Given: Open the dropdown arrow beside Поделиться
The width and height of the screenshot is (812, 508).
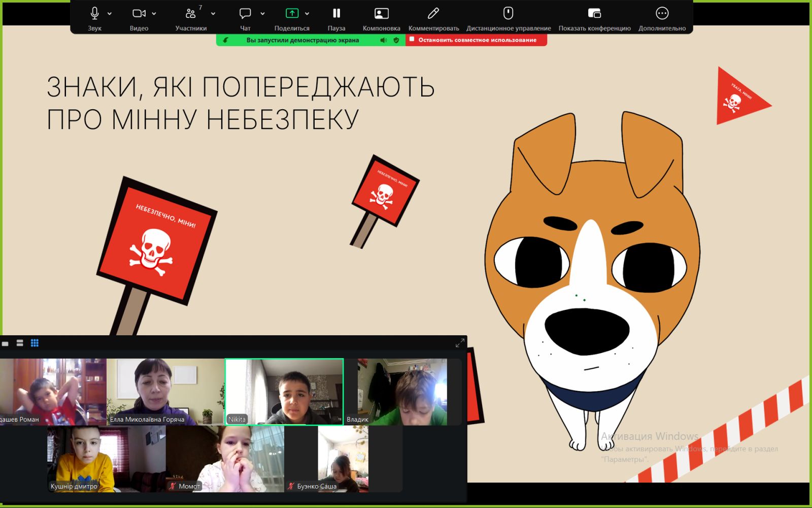Looking at the screenshot, I should 307,14.
